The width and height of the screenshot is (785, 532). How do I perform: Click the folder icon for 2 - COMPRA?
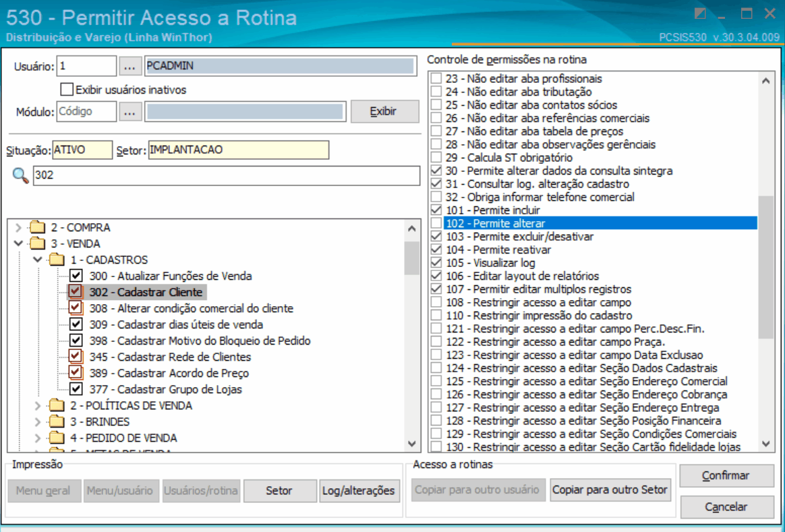38,228
